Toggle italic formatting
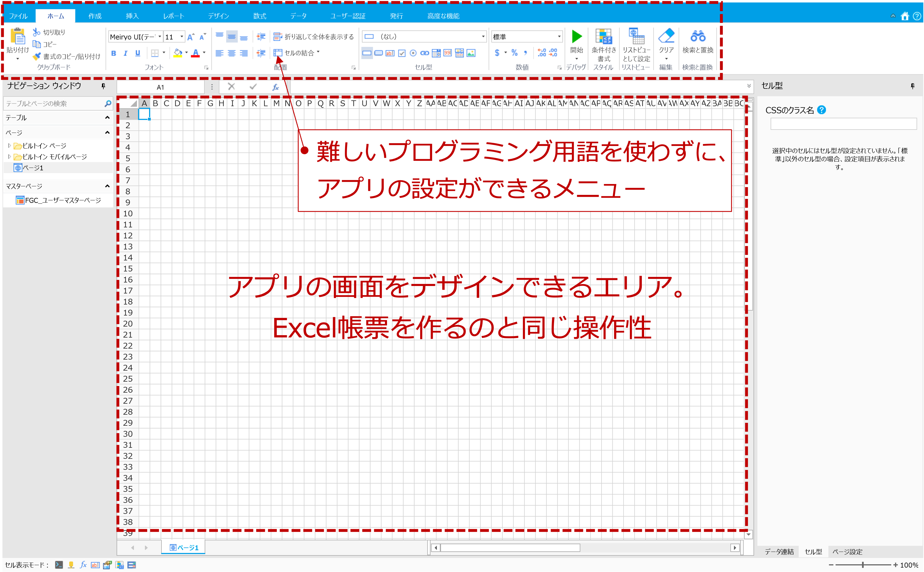 point(126,54)
